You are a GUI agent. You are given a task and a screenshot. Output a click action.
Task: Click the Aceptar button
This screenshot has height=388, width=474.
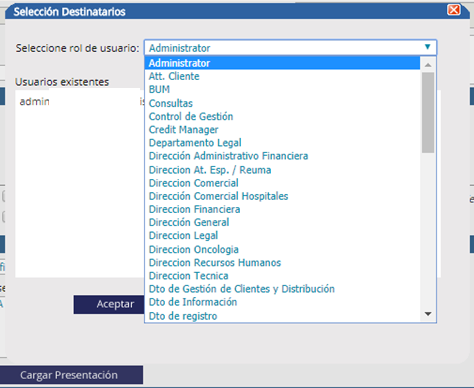pyautogui.click(x=109, y=304)
